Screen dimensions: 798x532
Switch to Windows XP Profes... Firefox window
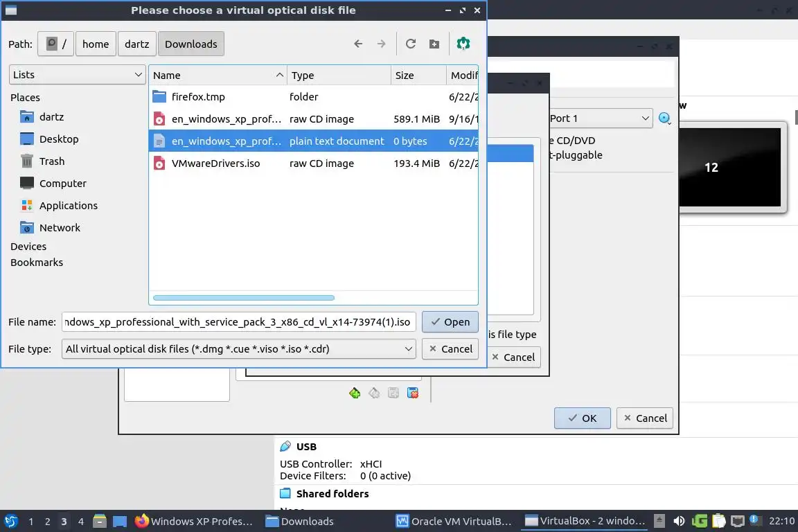(194, 522)
